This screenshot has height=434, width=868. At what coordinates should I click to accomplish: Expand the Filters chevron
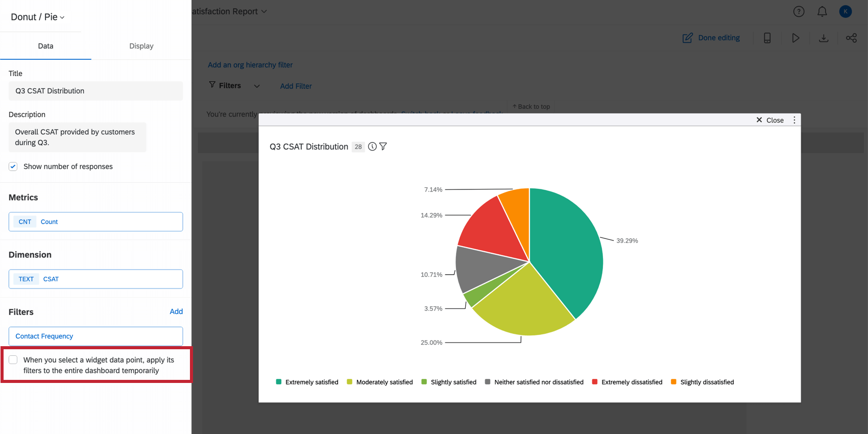click(257, 86)
